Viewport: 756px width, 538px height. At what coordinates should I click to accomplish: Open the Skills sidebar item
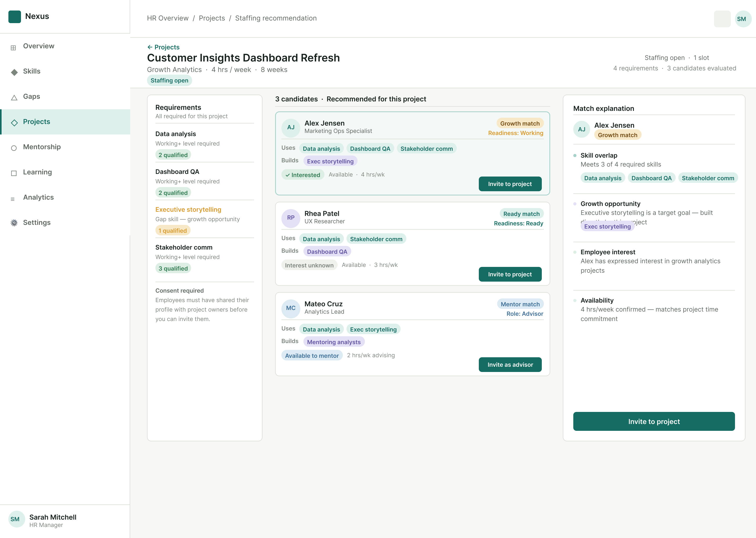coord(65,71)
